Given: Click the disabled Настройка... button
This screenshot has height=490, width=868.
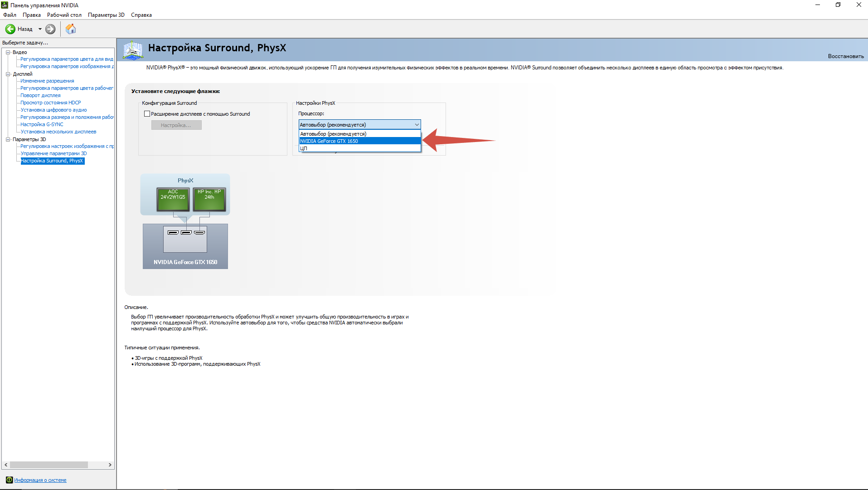Looking at the screenshot, I should pyautogui.click(x=176, y=125).
